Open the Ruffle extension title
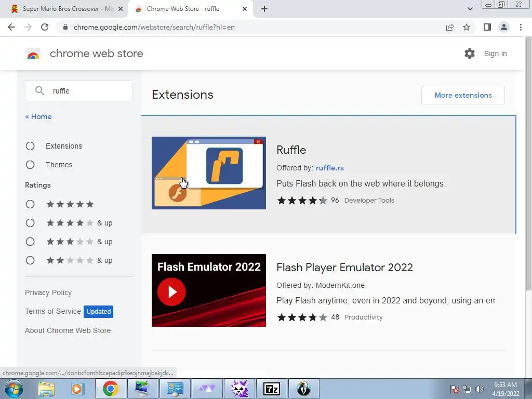This screenshot has height=399, width=532. tap(291, 150)
